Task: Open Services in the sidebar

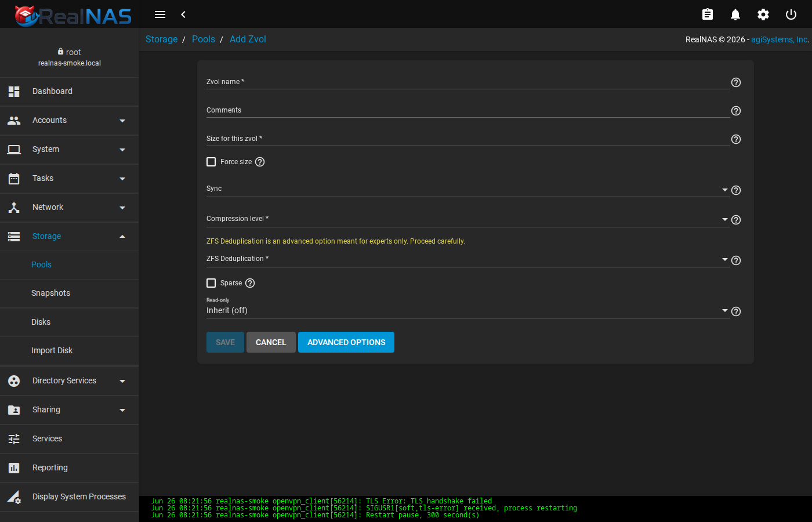Action: (x=70, y=439)
